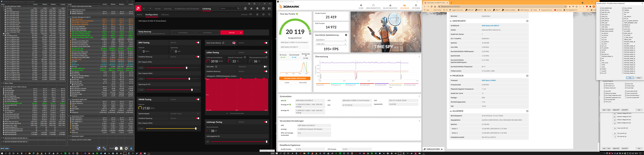The image size is (644, 155).
Task: Select ERGEBNISSE tab in 3DMark
Action: [x=405, y=7]
